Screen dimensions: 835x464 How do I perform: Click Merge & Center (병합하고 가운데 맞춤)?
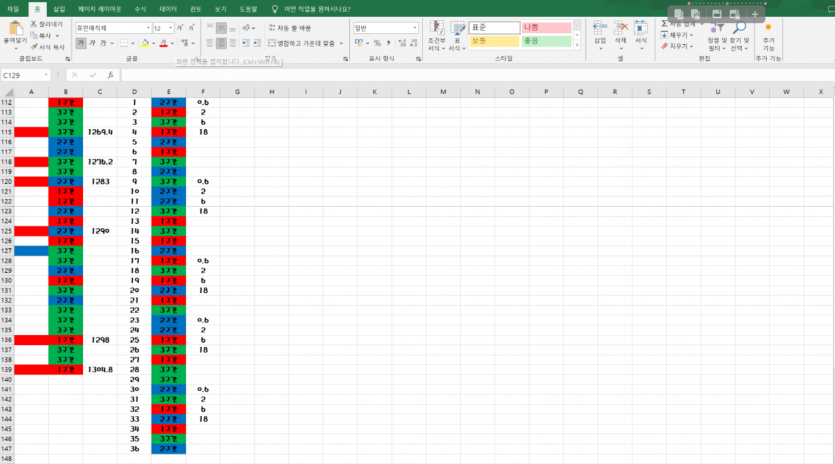301,43
